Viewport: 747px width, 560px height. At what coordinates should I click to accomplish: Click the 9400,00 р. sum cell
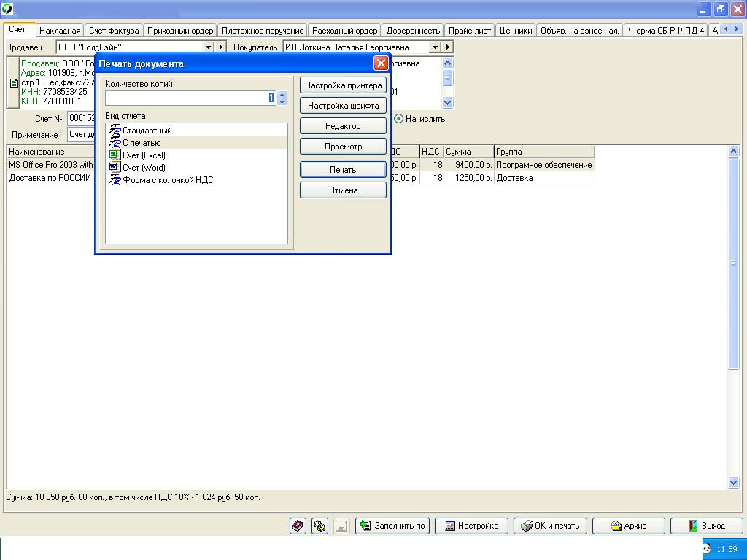(x=469, y=165)
